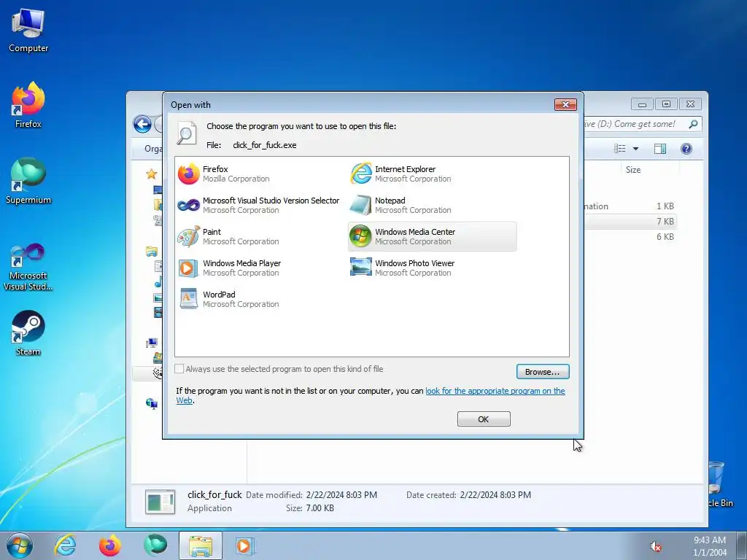The width and height of the screenshot is (747, 560).
Task: Select the 6 KB file row in Explorer
Action: pos(630,237)
